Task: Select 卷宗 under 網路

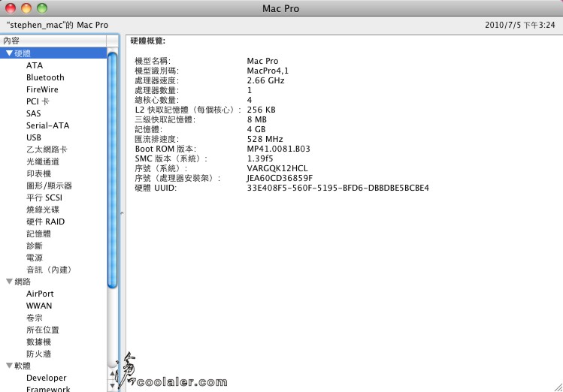Action: [x=35, y=318]
